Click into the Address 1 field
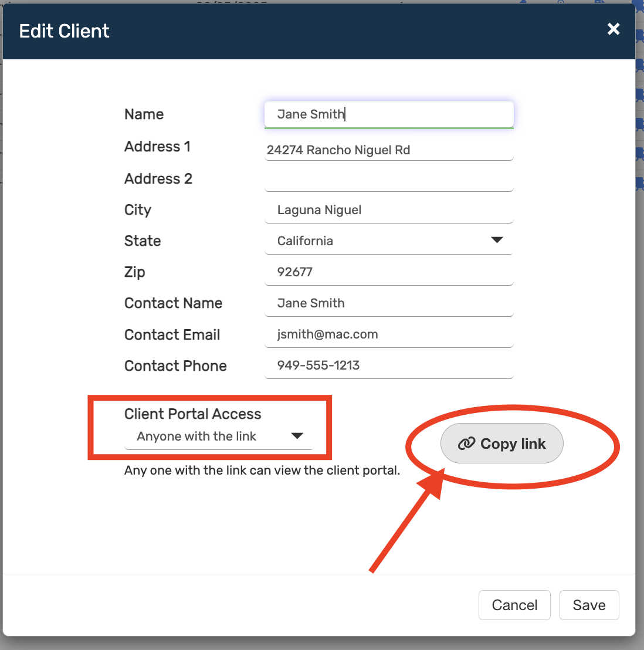The height and width of the screenshot is (650, 644). (x=389, y=150)
